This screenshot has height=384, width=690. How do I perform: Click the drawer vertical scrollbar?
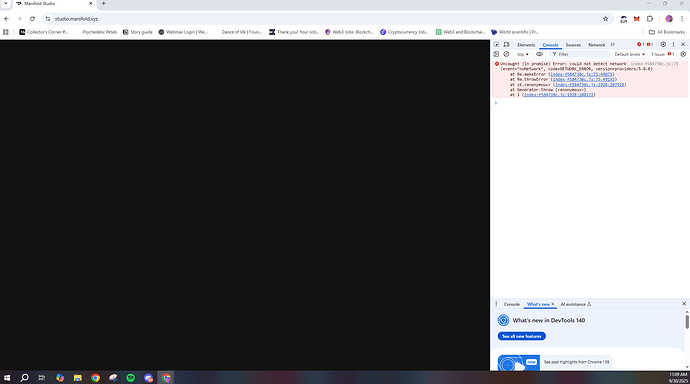687,322
